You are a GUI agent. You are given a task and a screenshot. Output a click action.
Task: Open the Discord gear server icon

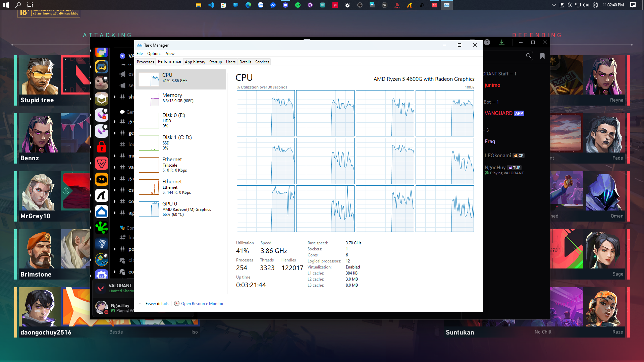point(102,274)
